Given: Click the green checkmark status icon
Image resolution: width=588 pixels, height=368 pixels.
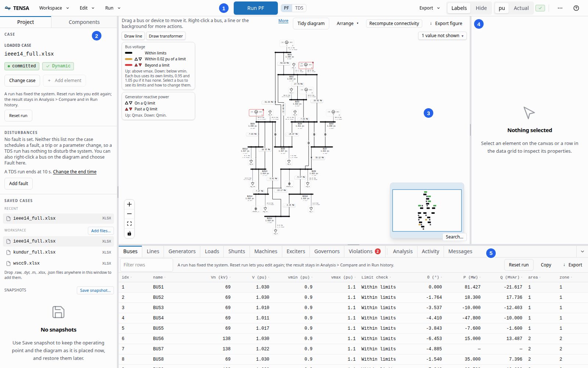Looking at the screenshot, I should pos(540,8).
